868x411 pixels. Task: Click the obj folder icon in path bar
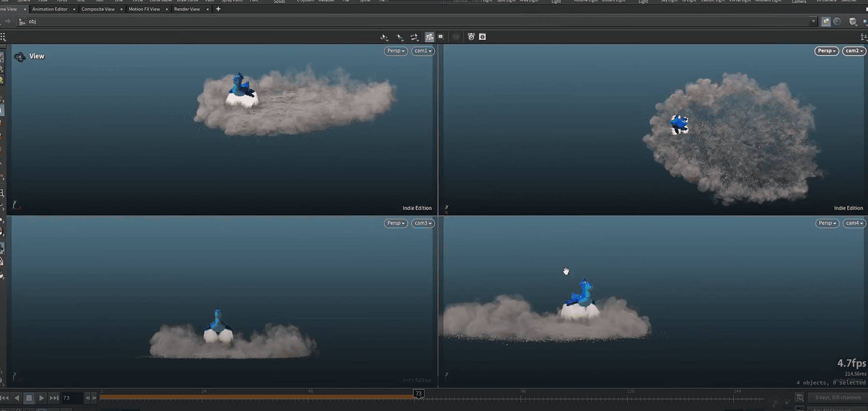22,21
